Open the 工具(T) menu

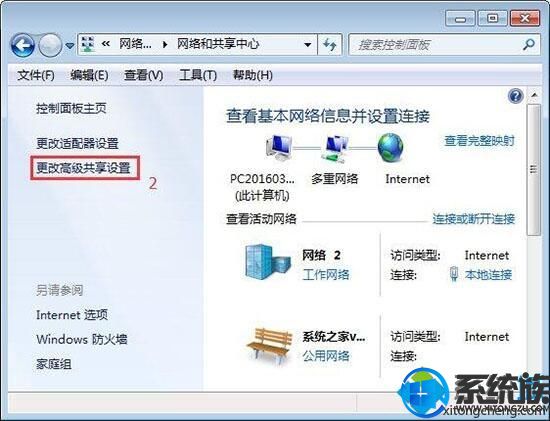[198, 75]
